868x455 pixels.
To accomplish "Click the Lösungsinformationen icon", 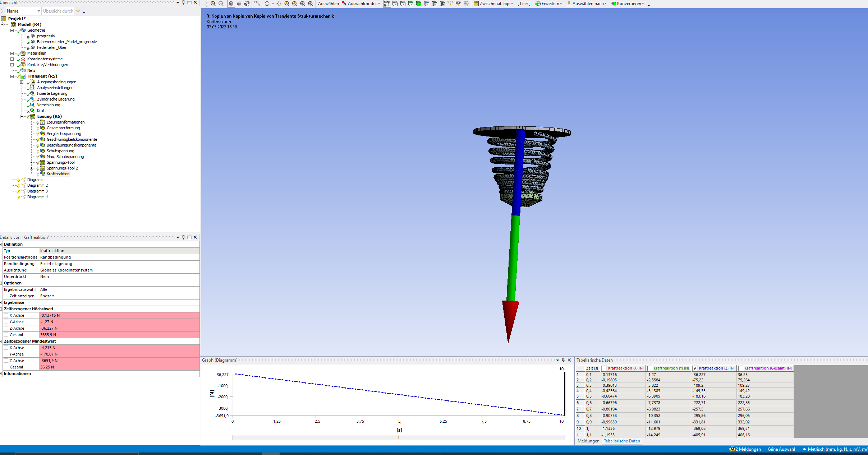I will [42, 122].
